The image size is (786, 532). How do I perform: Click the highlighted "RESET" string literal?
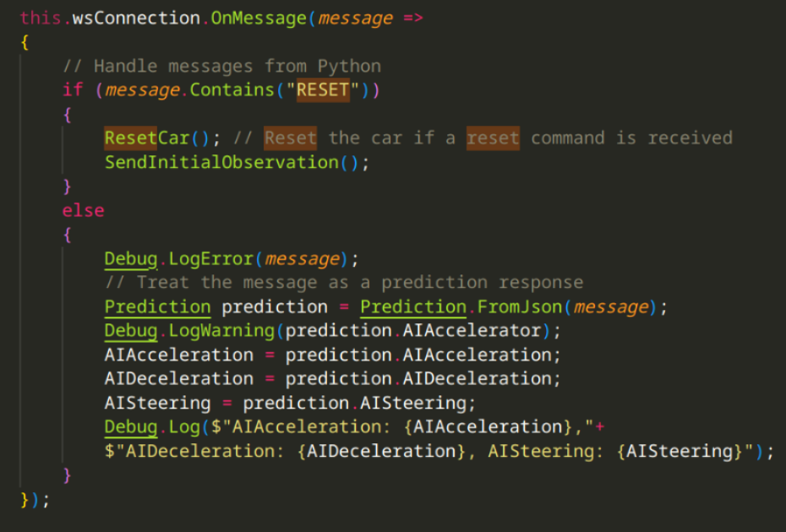(x=322, y=90)
